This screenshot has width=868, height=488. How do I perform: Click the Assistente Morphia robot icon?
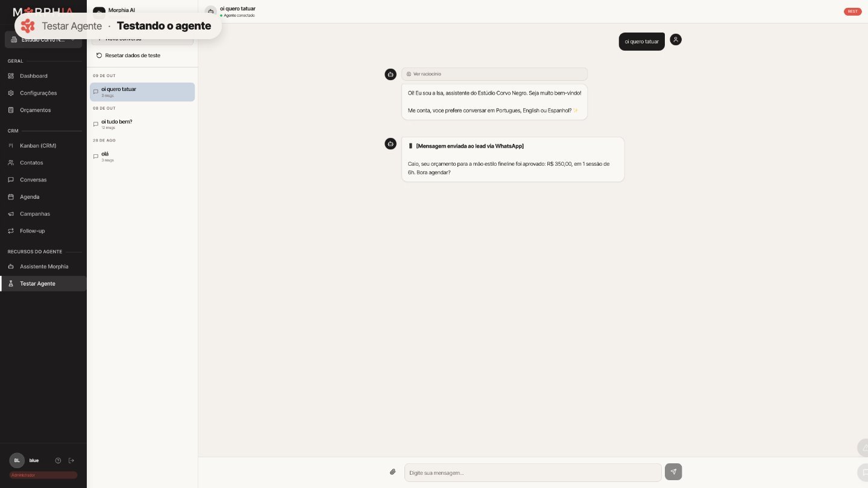11,266
